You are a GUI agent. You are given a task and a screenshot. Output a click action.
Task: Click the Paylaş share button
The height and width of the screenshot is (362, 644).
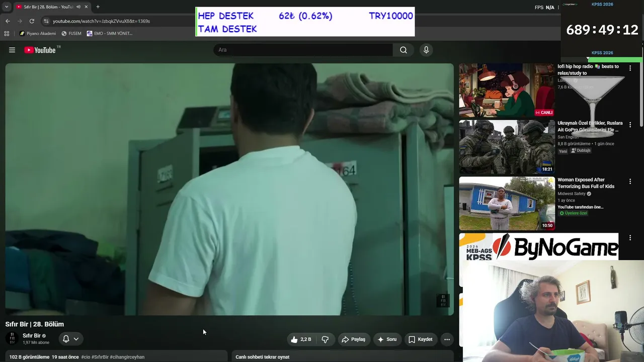354,339
